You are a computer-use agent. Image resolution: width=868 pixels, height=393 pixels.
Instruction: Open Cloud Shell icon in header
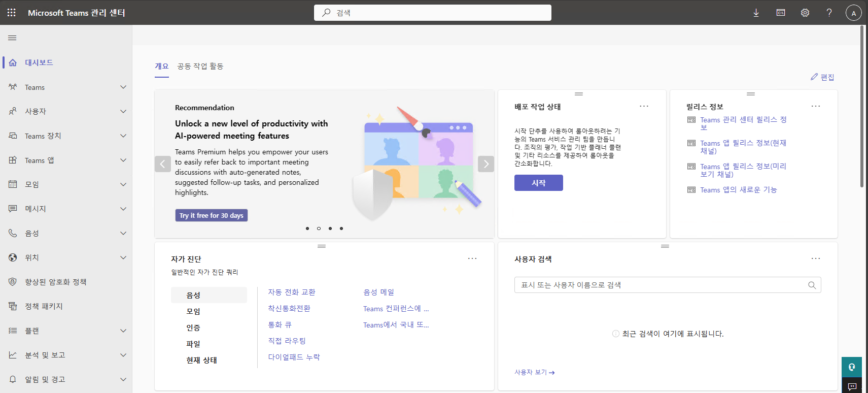click(x=781, y=13)
